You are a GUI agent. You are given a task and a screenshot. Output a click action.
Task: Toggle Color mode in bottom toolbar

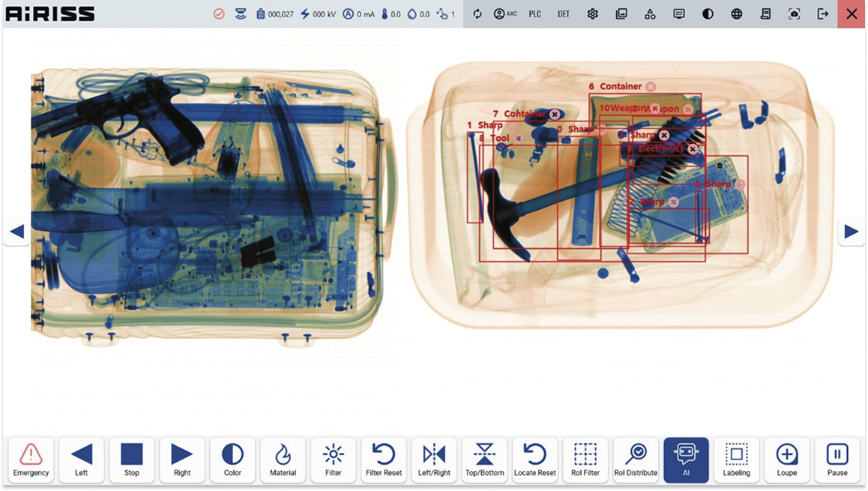pyautogui.click(x=232, y=460)
